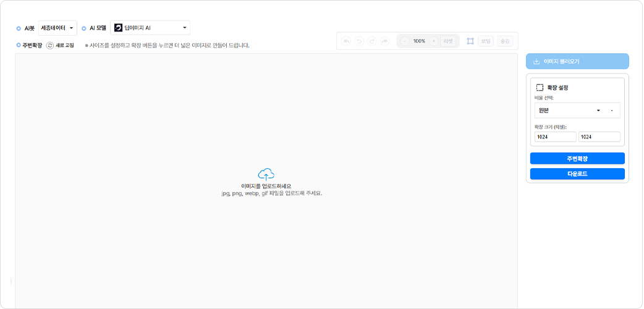Image resolution: width=644 pixels, height=309 pixels.
Task: Click the redo-all double arrow icon
Action: tap(384, 41)
